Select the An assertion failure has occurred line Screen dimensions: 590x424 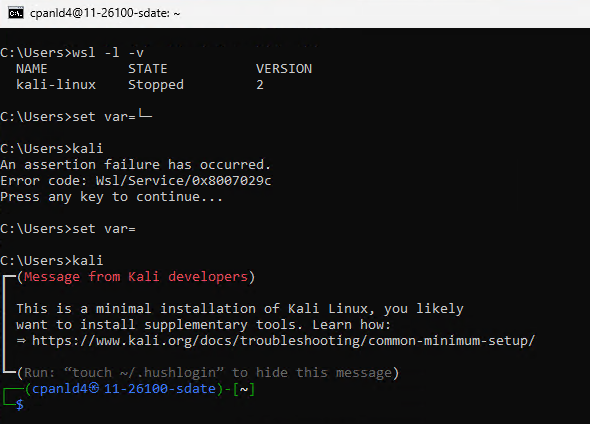135,165
